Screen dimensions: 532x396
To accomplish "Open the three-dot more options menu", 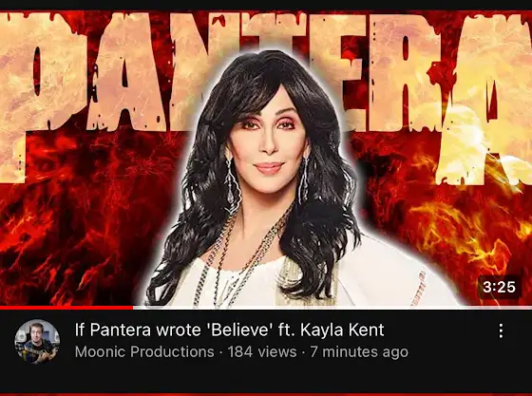I will pyautogui.click(x=501, y=330).
